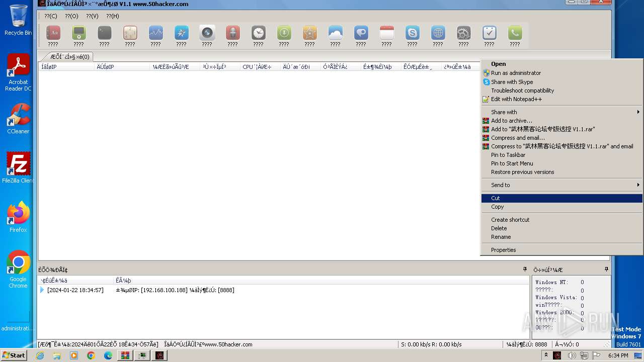Viewport: 644px width, 362px height.
Task: Choose Restore previous versions
Action: pos(561,172)
